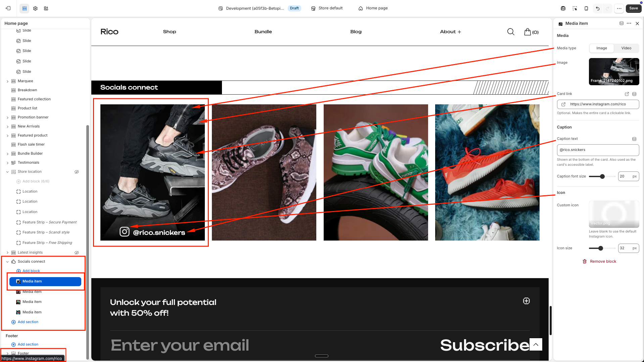Toggle the inspector selection icon
Image resolution: width=644 pixels, height=362 pixels.
(x=575, y=8)
